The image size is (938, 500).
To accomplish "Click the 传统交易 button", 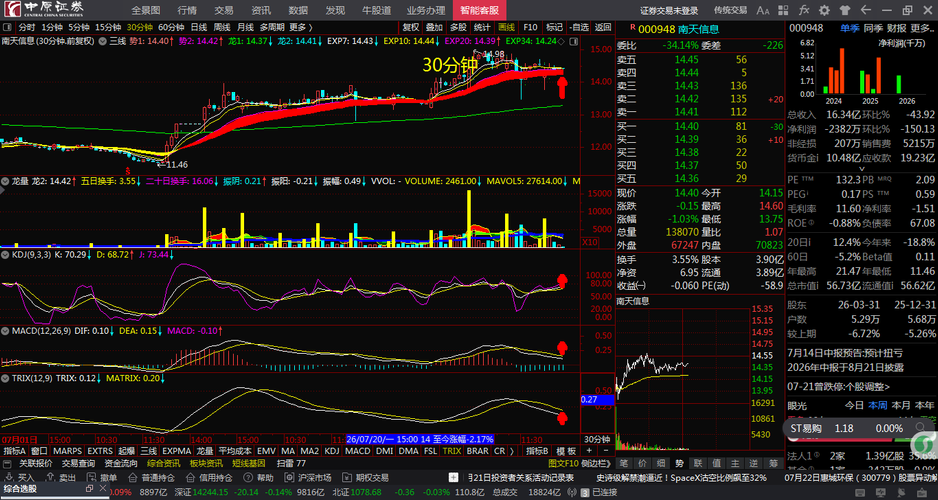I will 730,10.
